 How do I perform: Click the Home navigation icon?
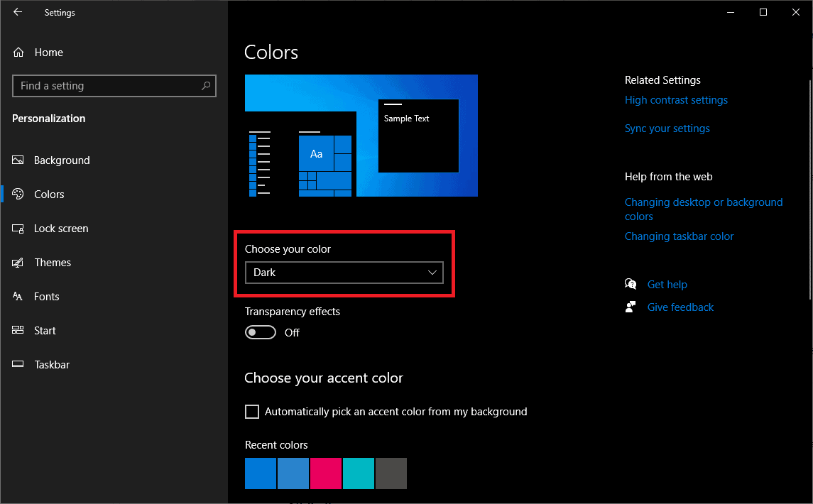[17, 52]
